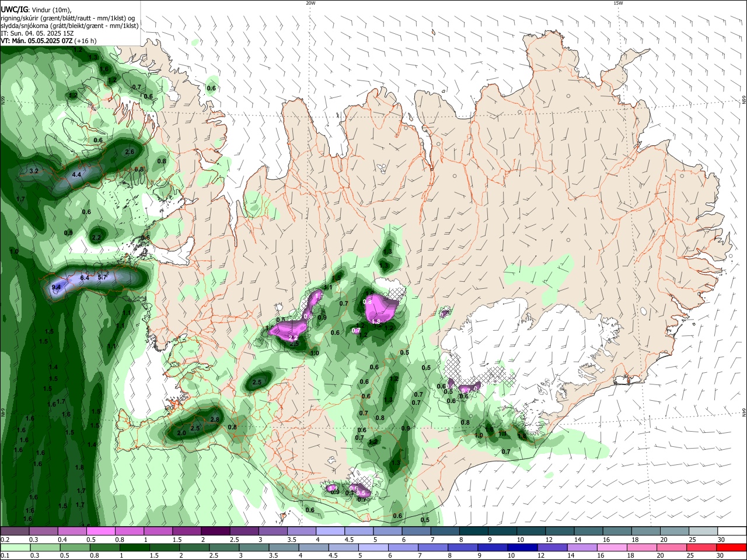The width and height of the screenshot is (747, 560).
Task: Click the 2.0 precipitation value on the map
Action: tap(181, 433)
